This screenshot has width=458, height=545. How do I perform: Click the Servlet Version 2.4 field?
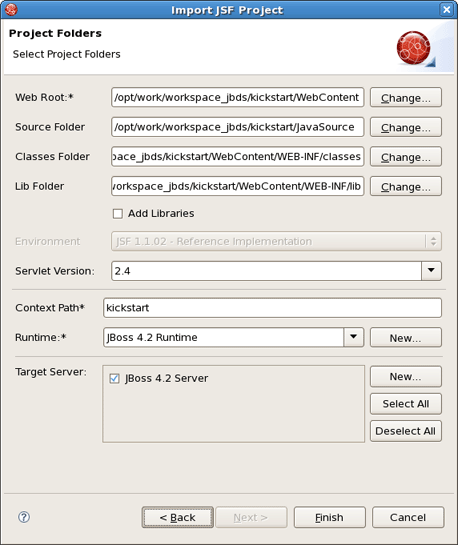(266, 271)
